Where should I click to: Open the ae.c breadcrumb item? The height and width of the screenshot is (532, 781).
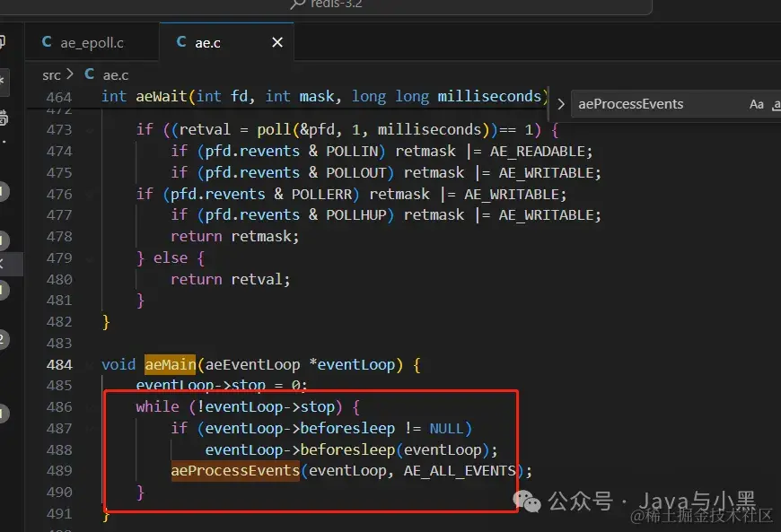point(116,75)
